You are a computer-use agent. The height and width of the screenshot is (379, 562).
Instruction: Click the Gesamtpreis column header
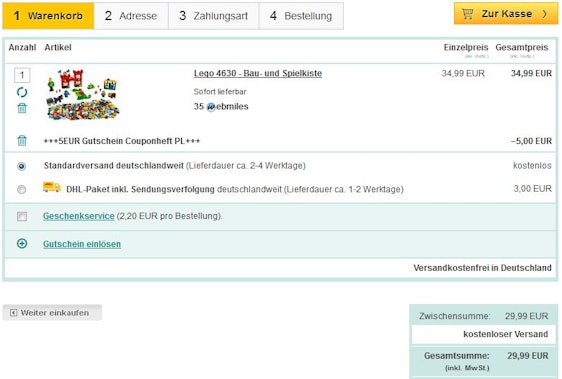(522, 47)
